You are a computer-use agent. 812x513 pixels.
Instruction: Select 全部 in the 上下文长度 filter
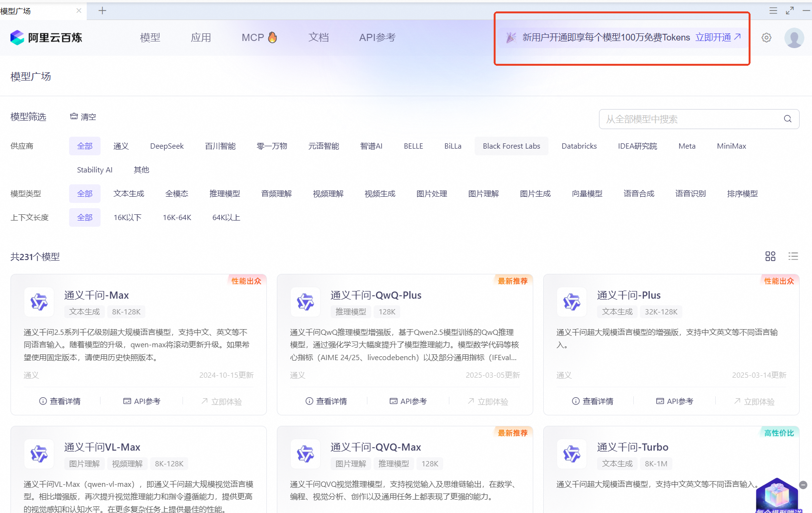pos(85,217)
